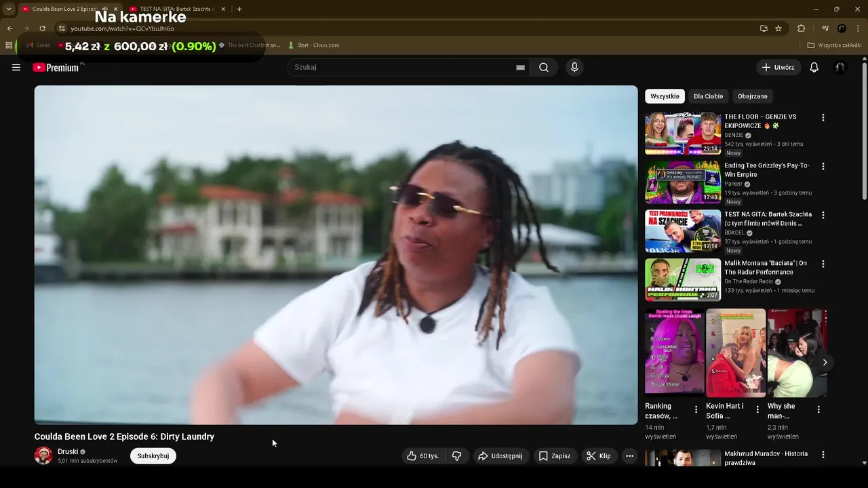Select the Dla Ciebie filter chip
The image size is (868, 488).
coord(708,96)
